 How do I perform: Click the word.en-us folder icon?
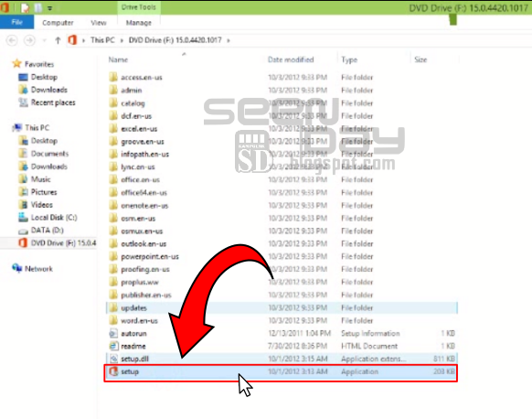click(x=113, y=320)
